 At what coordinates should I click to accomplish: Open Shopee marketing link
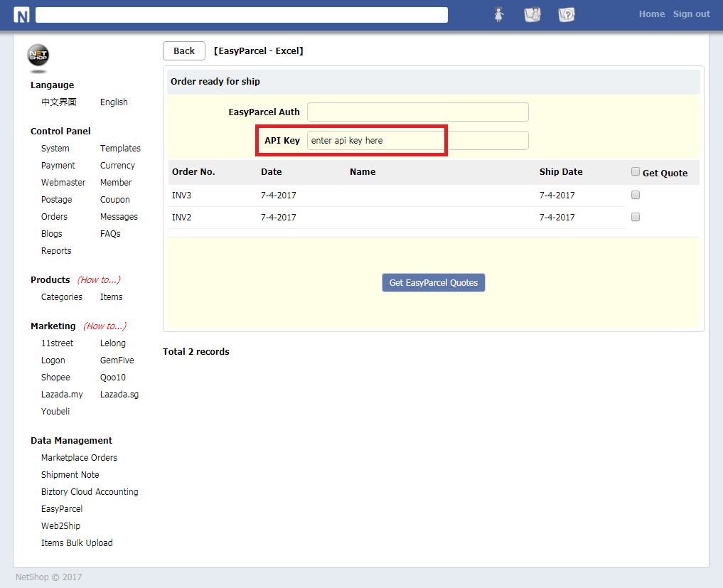(55, 377)
